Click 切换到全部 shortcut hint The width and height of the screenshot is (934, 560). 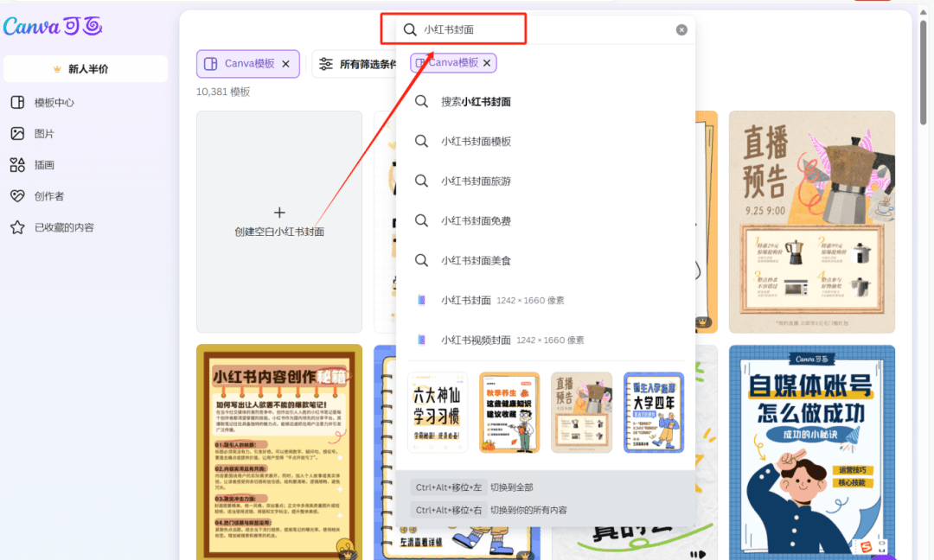(x=512, y=487)
